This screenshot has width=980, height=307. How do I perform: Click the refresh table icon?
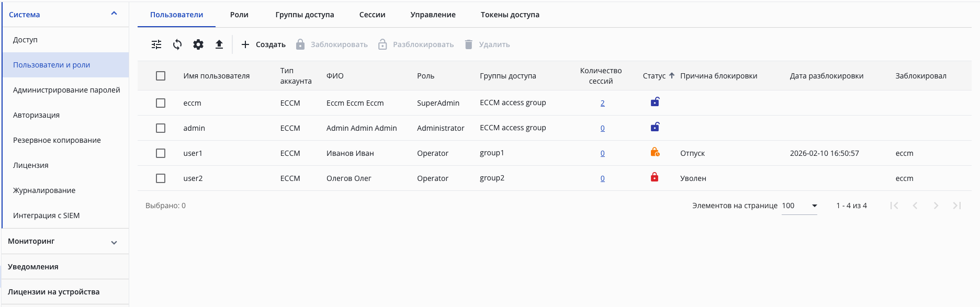(177, 44)
